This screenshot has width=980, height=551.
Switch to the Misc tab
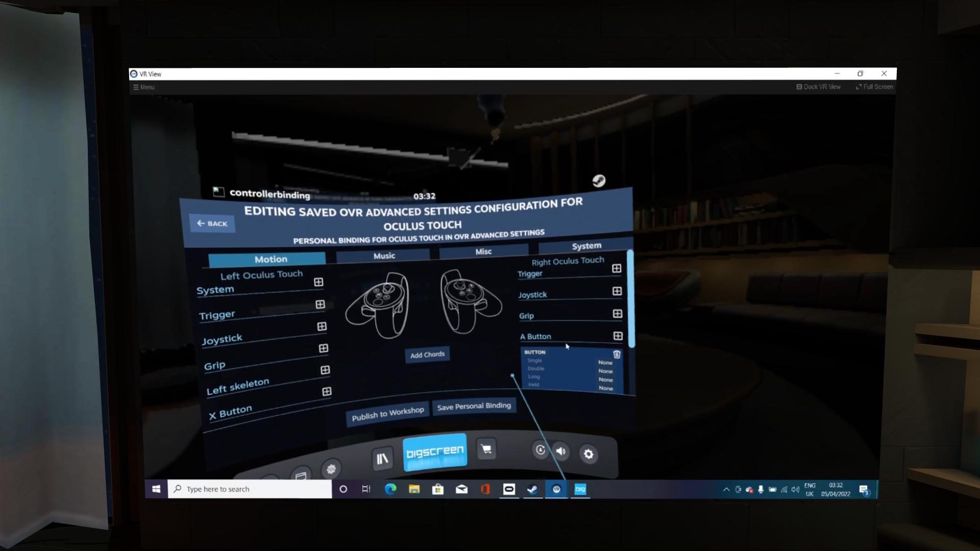[x=483, y=252]
